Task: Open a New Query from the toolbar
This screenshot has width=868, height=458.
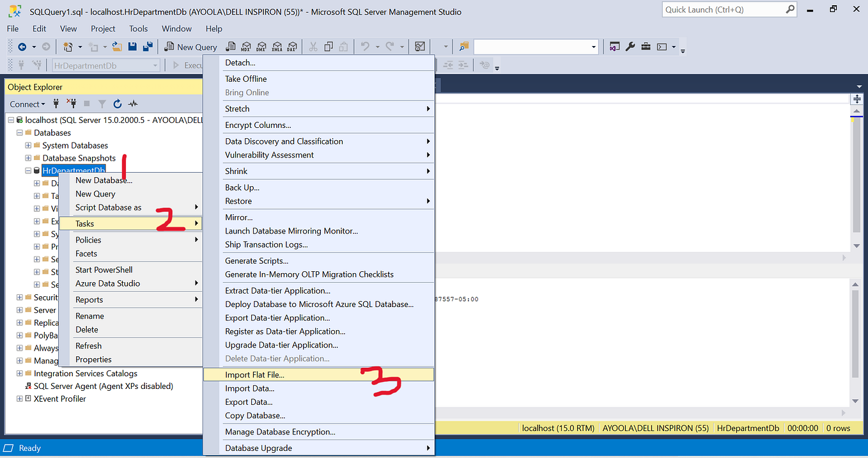Action: pos(190,47)
